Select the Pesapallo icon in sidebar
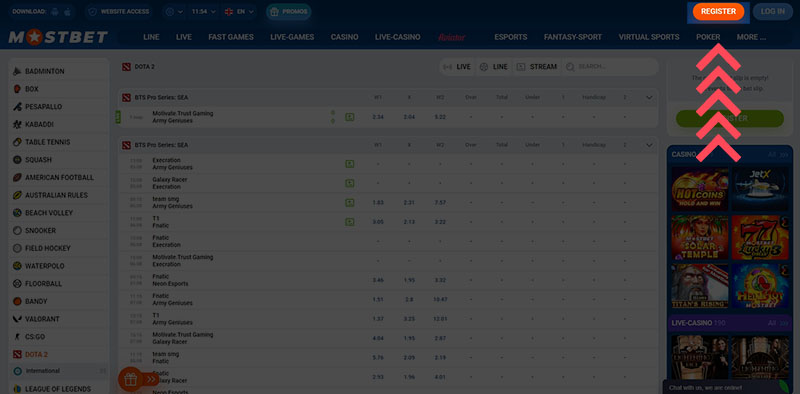 (x=17, y=107)
